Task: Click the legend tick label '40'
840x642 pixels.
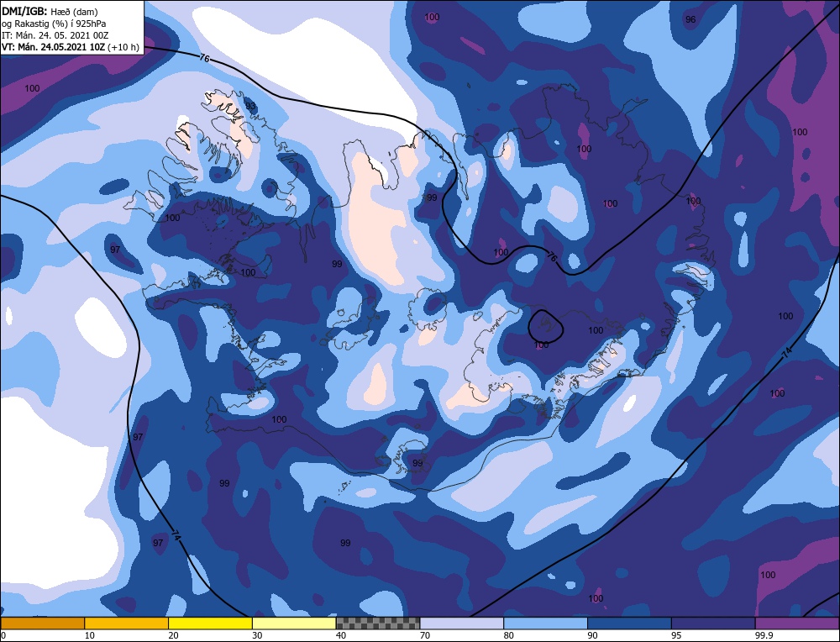Action: (341, 635)
